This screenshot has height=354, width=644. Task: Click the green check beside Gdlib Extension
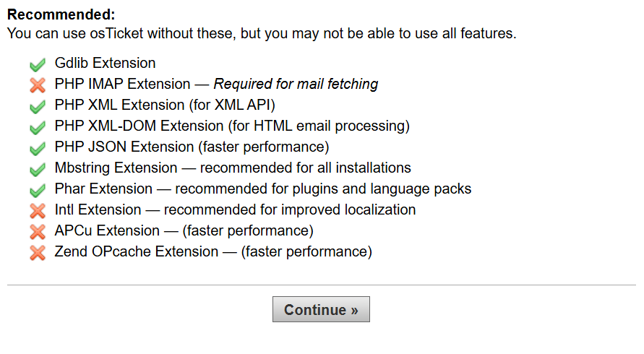(38, 64)
